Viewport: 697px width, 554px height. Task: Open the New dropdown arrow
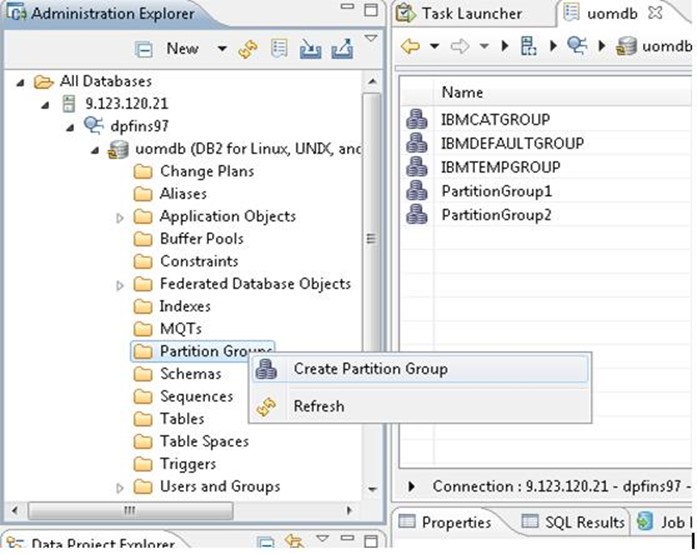coord(222,48)
